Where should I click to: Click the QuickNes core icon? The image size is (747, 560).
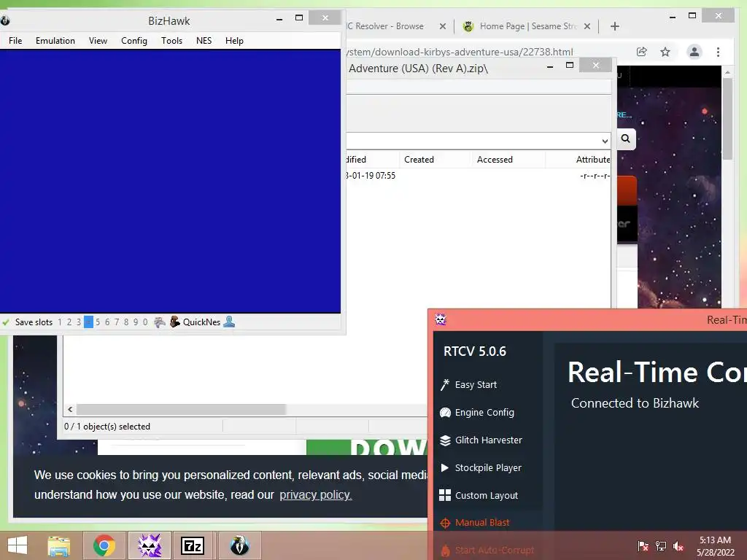[x=175, y=322]
